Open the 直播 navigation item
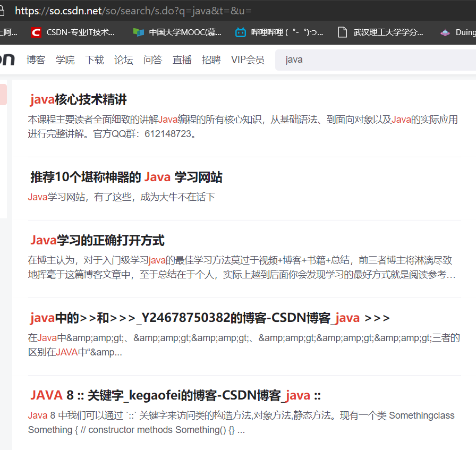 click(x=182, y=60)
